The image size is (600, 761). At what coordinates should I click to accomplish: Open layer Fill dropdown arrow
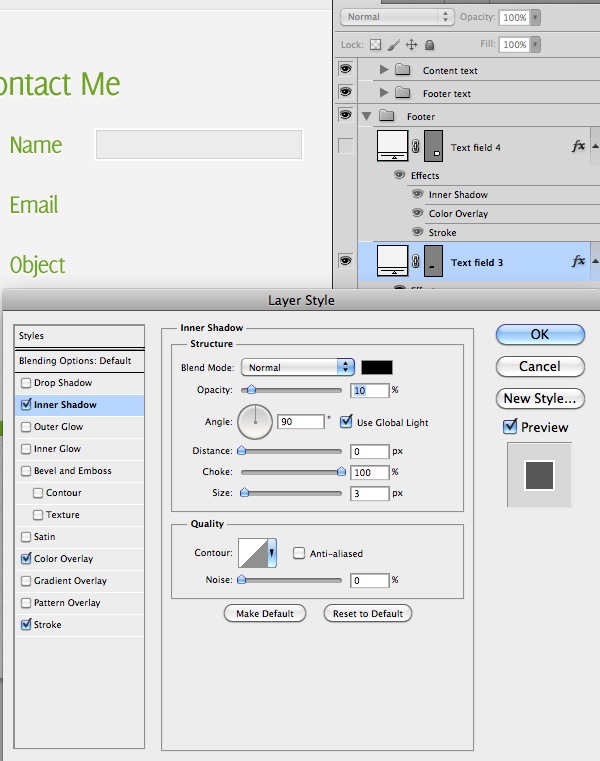coord(535,45)
